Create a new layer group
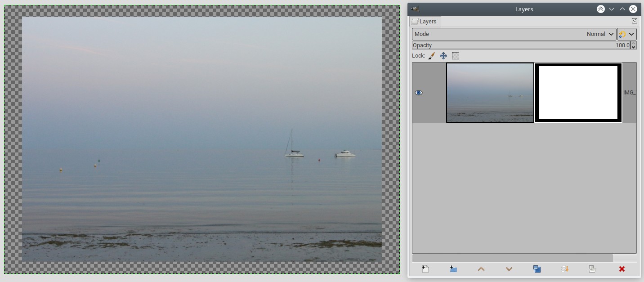 tap(453, 269)
